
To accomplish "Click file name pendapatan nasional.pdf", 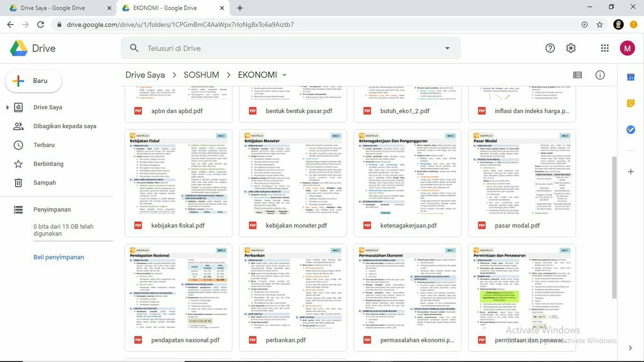I will click(185, 340).
